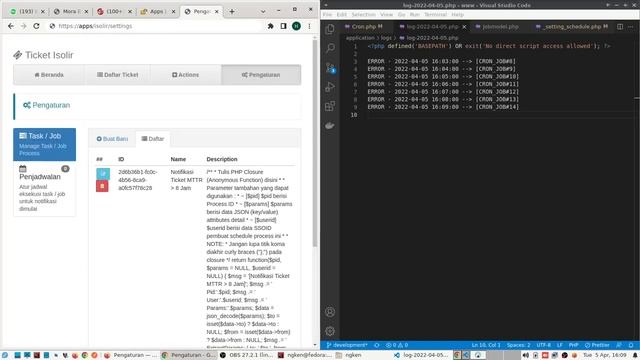The height and width of the screenshot is (360, 640).
Task: Close the log-2022-04-05.php editor tab
Action: click(x=464, y=27)
